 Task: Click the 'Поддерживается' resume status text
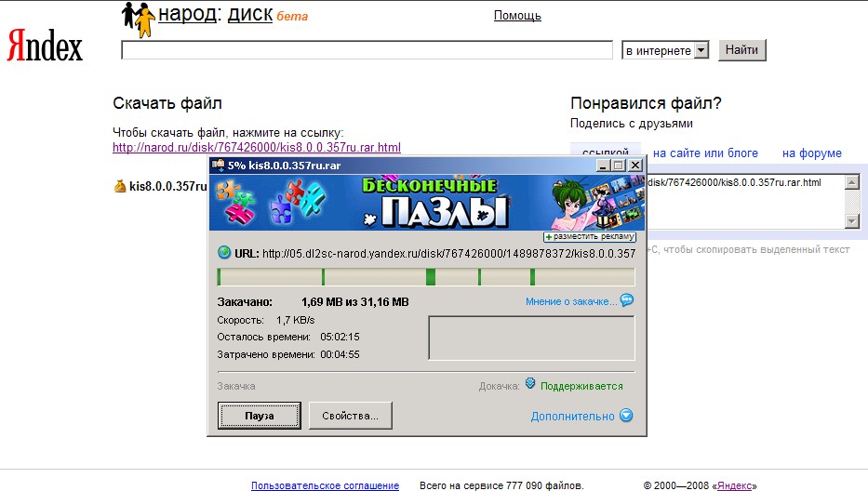tap(581, 386)
